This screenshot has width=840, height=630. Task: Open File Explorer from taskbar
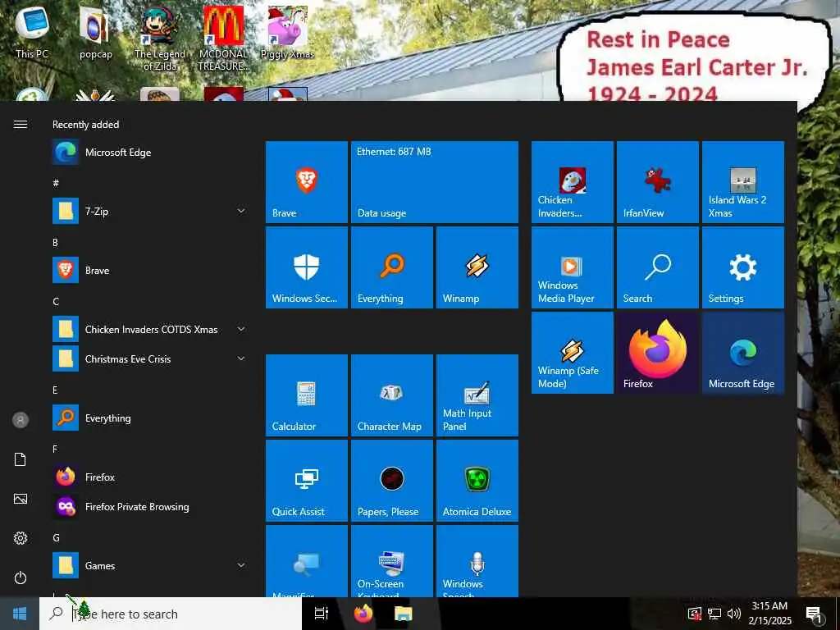click(404, 614)
